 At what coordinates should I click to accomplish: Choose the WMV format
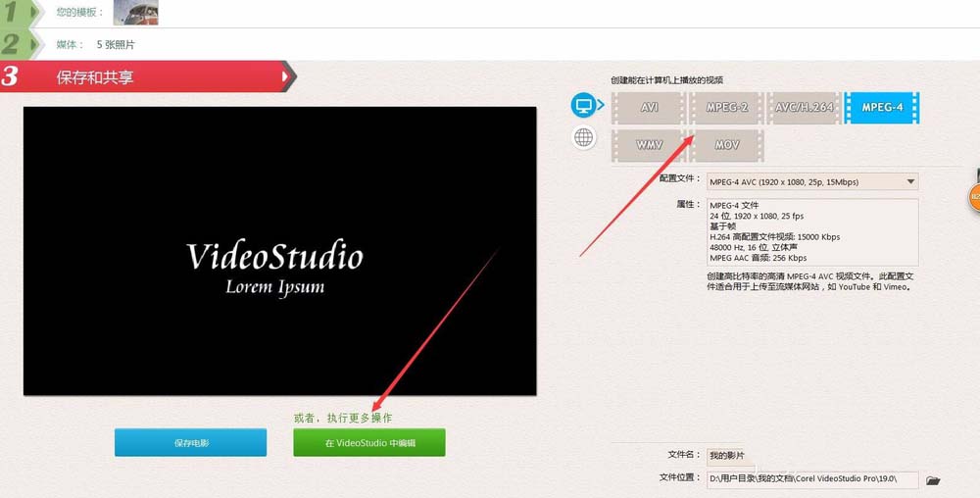[x=649, y=145]
